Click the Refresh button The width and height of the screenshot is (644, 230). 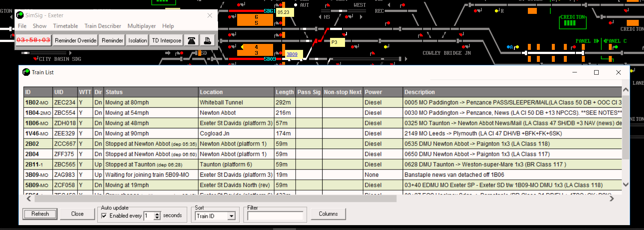click(x=40, y=214)
